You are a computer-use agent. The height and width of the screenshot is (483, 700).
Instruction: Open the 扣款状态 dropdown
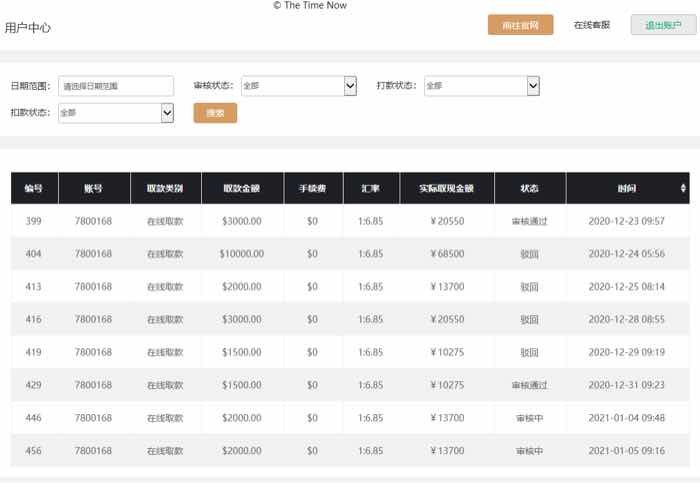pyautogui.click(x=117, y=113)
